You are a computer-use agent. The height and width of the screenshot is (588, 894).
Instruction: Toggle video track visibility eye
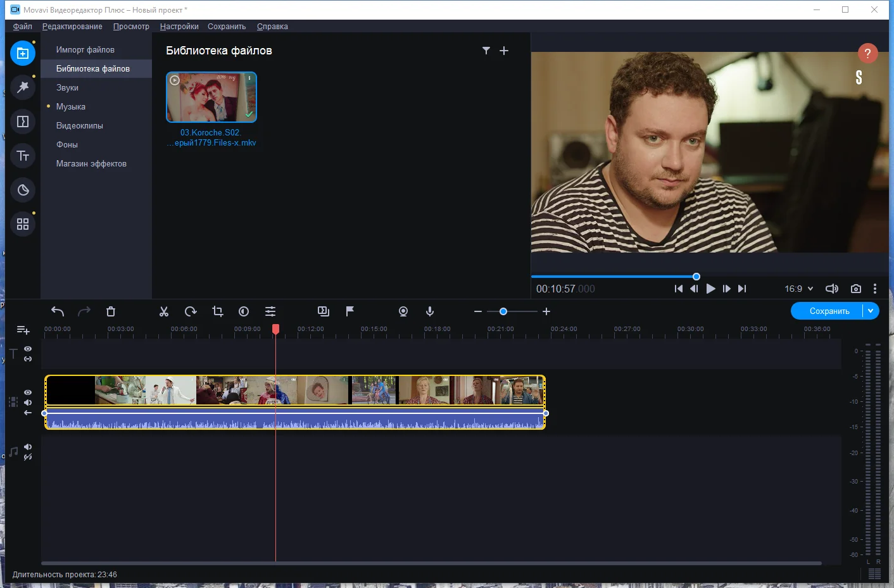28,392
